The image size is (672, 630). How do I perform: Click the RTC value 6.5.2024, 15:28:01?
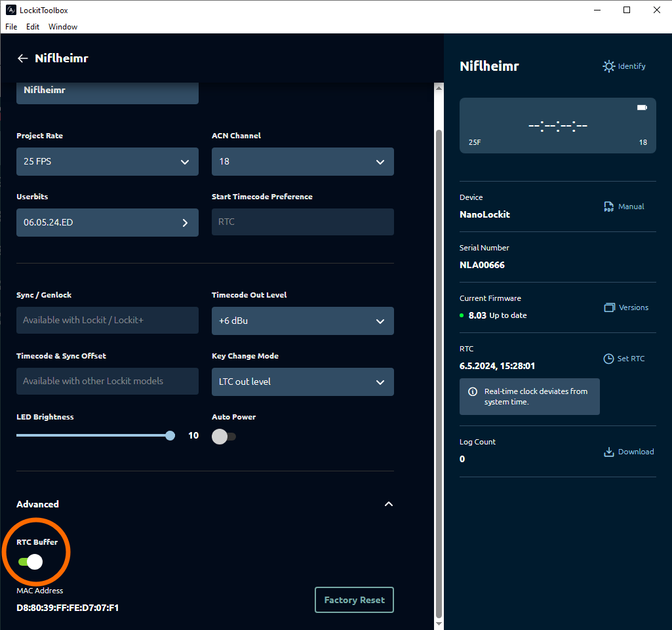pos(497,366)
